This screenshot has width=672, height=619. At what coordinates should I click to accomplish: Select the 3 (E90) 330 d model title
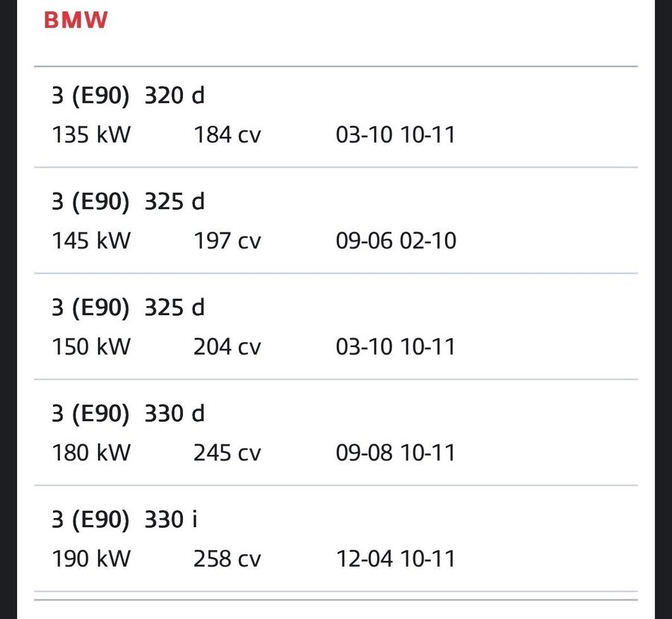point(128,414)
